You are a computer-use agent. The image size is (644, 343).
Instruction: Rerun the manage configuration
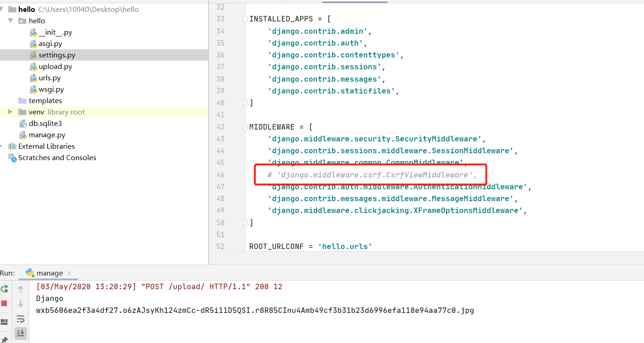point(5,289)
